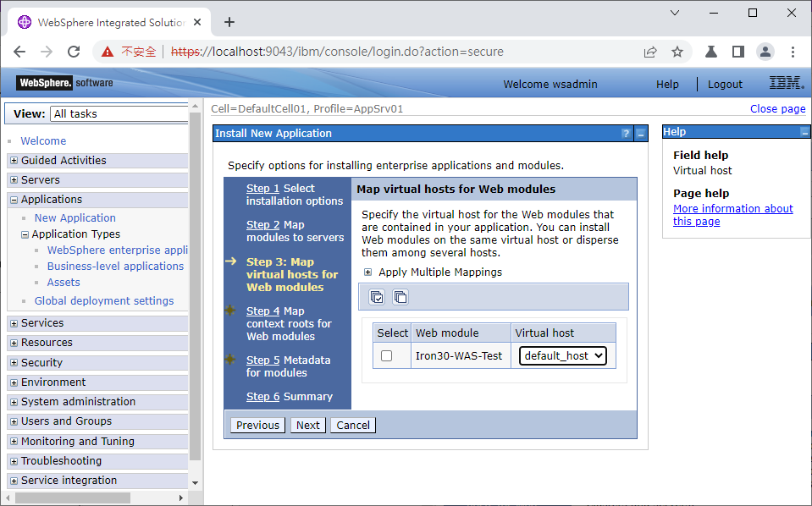Click the navigation scrollbar down arrow
The width and height of the screenshot is (812, 506).
196,482
